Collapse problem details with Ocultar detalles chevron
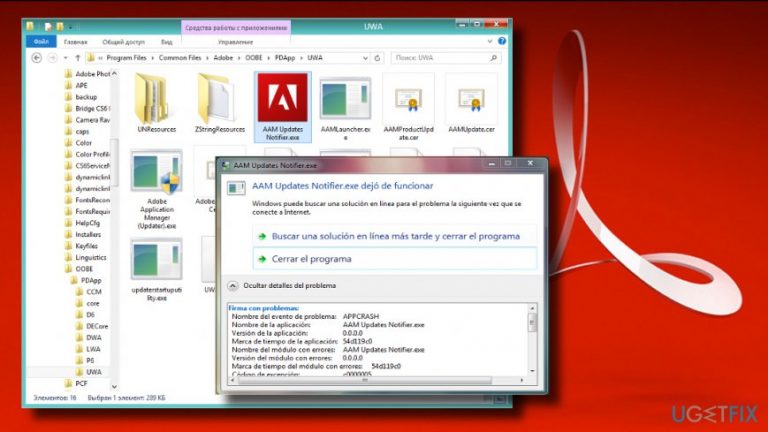768x432 pixels. (x=233, y=286)
